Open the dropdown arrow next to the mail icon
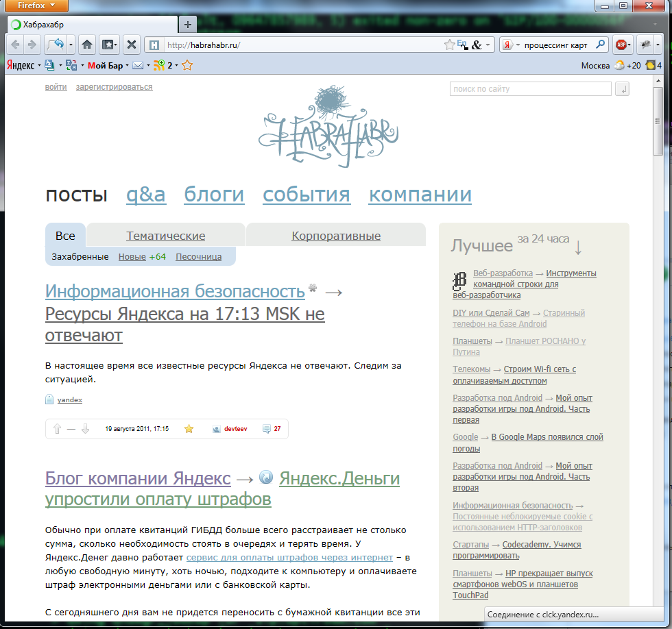The image size is (672, 629). pos(148,66)
